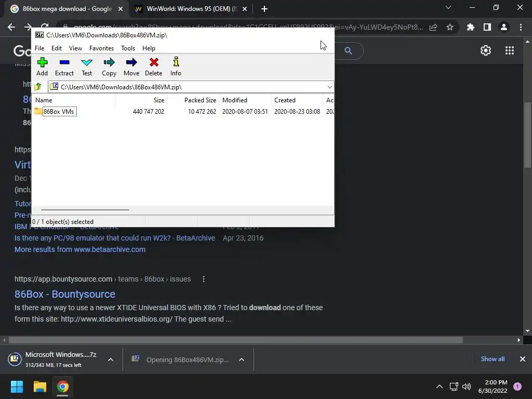Open a new Chrome tab
Screen dimensions: 532x399
pos(264,9)
